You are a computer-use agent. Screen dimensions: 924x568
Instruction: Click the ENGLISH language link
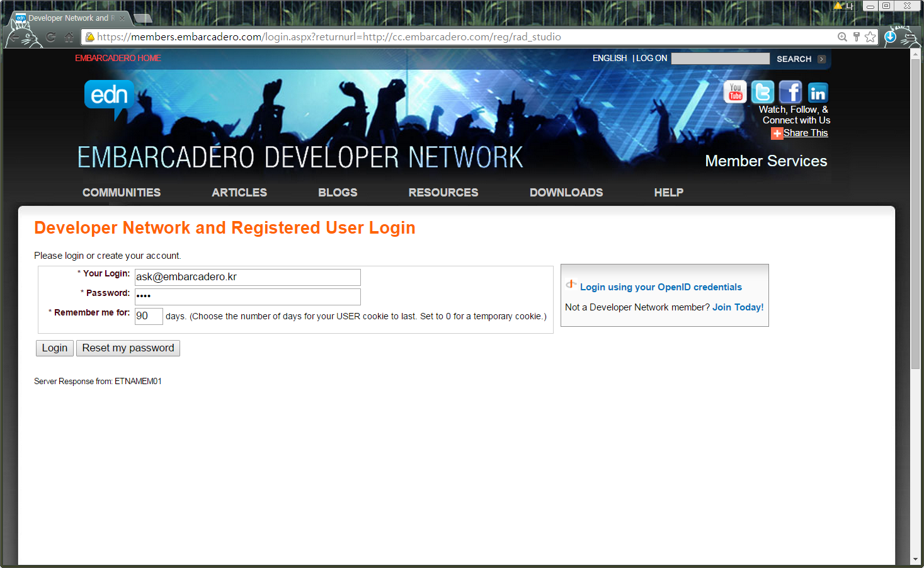coord(610,58)
